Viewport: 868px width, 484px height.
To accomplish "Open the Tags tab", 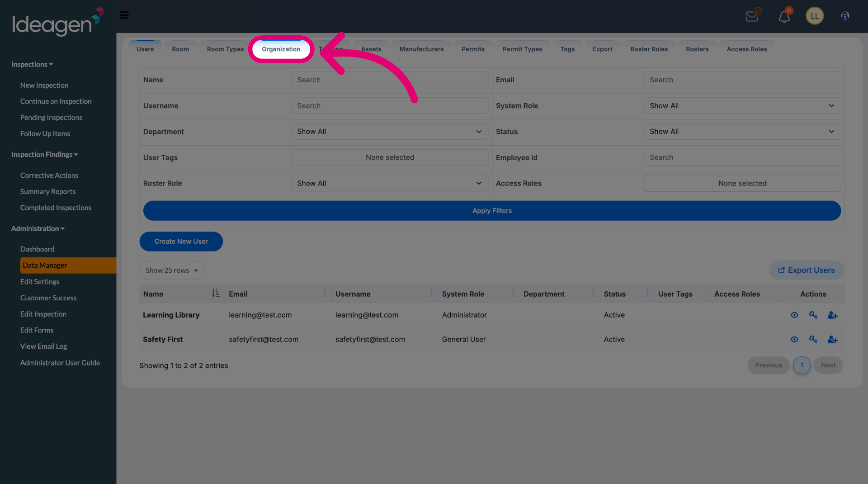I will 567,49.
